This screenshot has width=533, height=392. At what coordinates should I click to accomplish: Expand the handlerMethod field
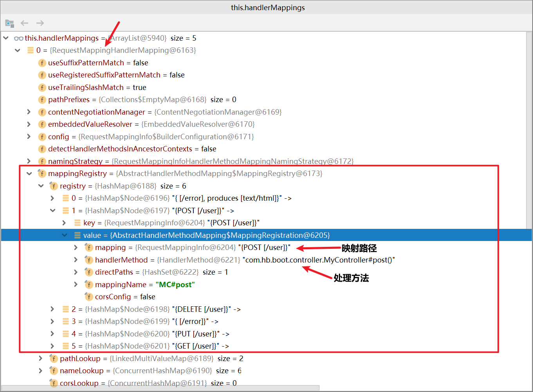(76, 259)
